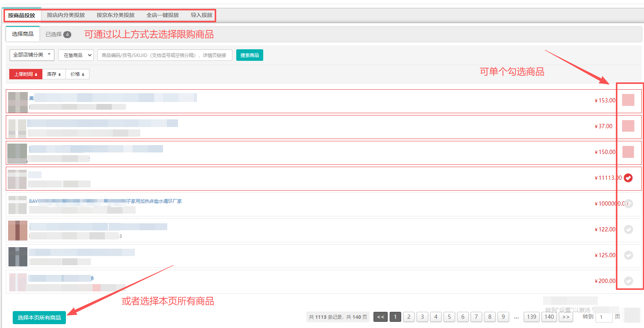The image size is (644, 328).
Task: Sort products by 上架时间 arrow
Action: click(25, 74)
